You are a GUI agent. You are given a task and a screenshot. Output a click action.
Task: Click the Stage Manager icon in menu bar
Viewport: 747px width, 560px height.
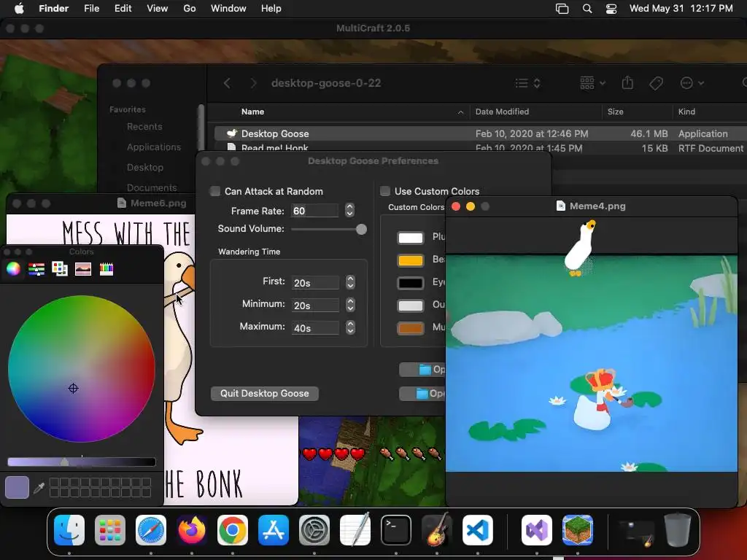562,9
